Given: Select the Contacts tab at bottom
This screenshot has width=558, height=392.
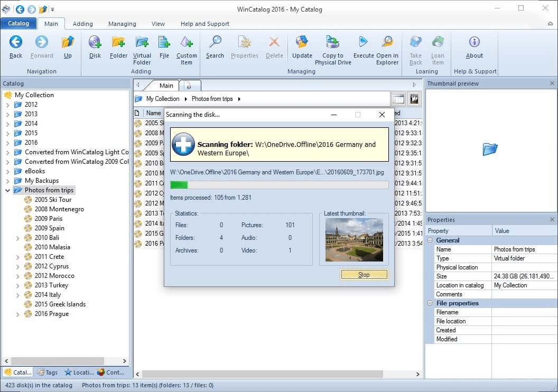Looking at the screenshot, I should (110, 372).
